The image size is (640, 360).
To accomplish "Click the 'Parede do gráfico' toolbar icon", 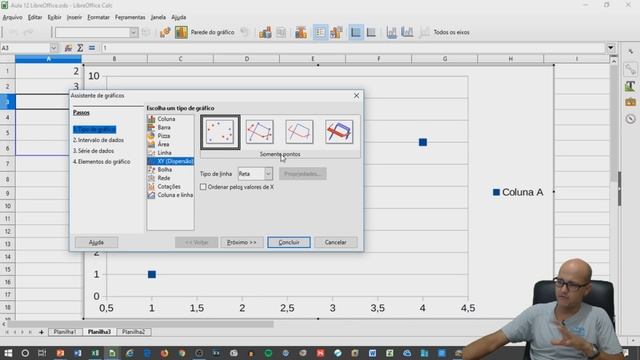I will click(181, 32).
